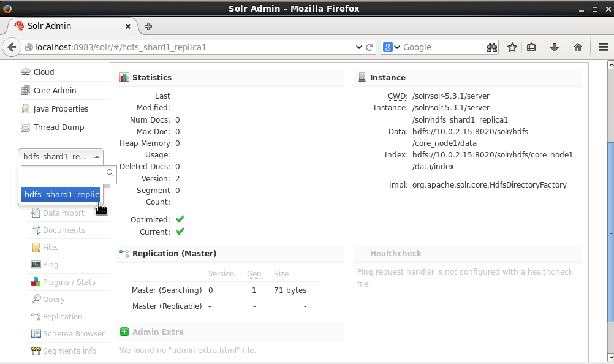Click the Firefox back arrow button
This screenshot has height=364, width=614.
tap(12, 47)
